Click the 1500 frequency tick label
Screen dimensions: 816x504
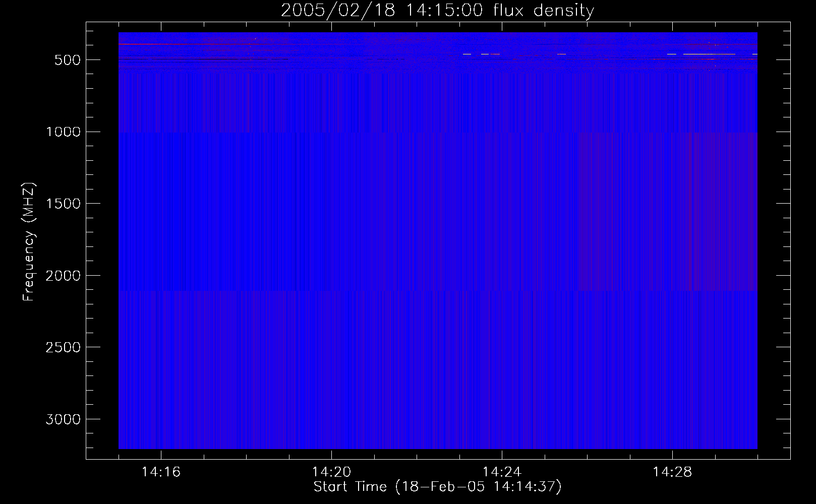(x=63, y=204)
